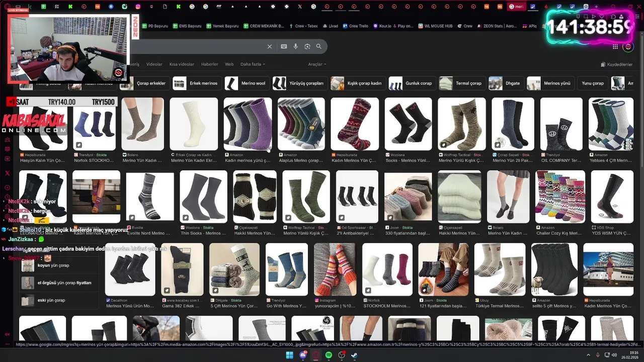This screenshot has height=362, width=644.
Task: Switch to the Haberler results tab
Action: coord(210,64)
